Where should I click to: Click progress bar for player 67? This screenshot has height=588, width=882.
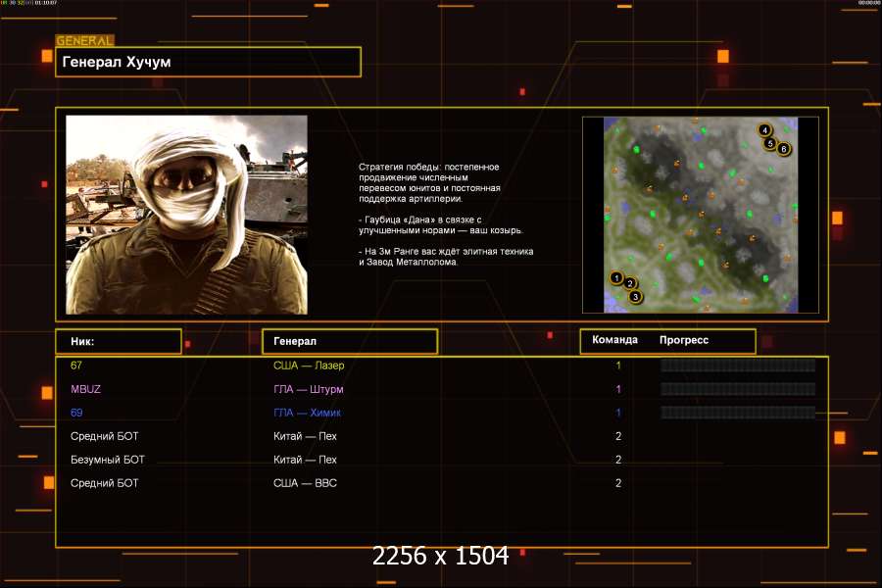coord(738,366)
